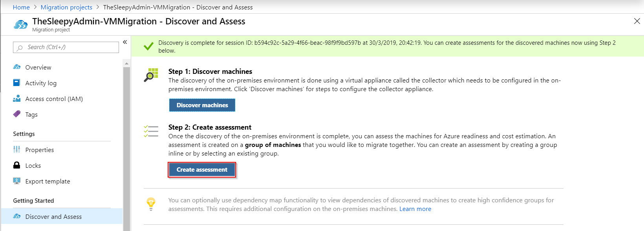Click the Properties bars icon
The width and height of the screenshot is (644, 231).
coord(17,150)
